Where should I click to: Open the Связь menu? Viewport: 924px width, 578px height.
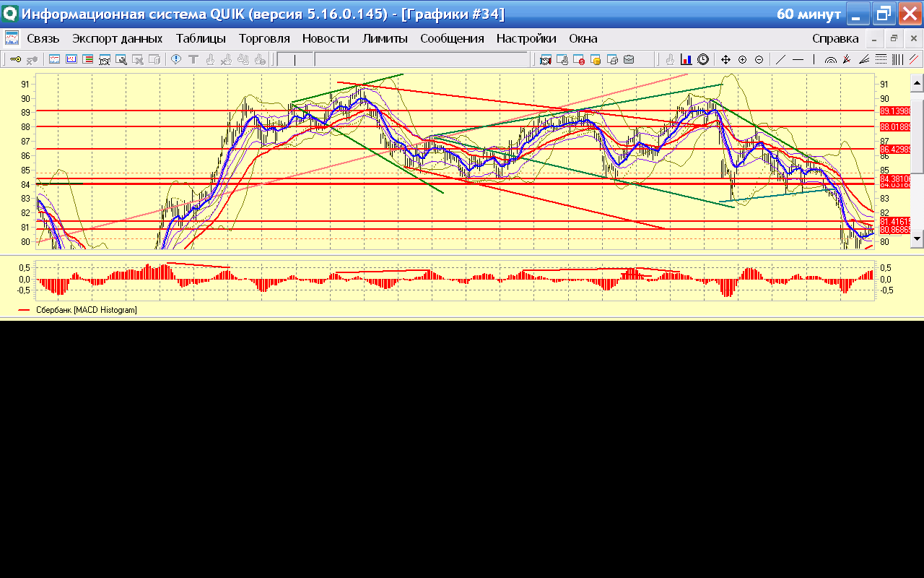[x=43, y=38]
